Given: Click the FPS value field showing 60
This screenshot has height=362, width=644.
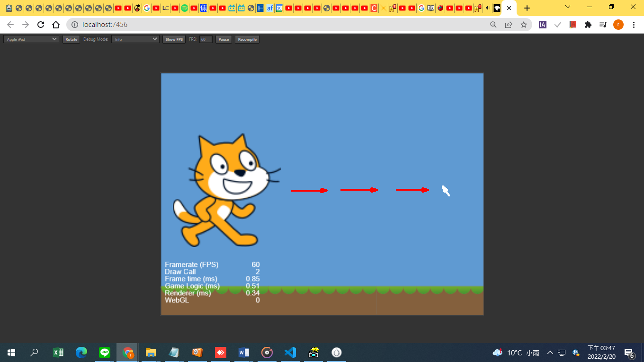Looking at the screenshot, I should (206, 39).
